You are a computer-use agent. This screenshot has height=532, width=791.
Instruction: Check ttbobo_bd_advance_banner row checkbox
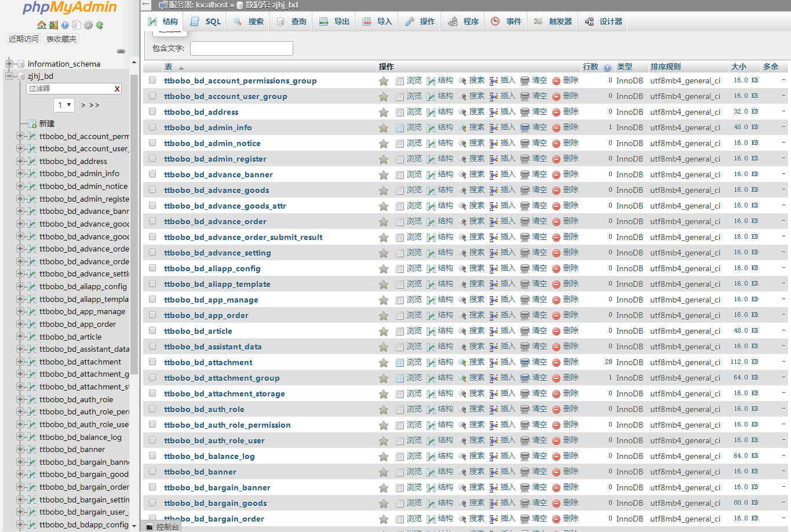[152, 174]
